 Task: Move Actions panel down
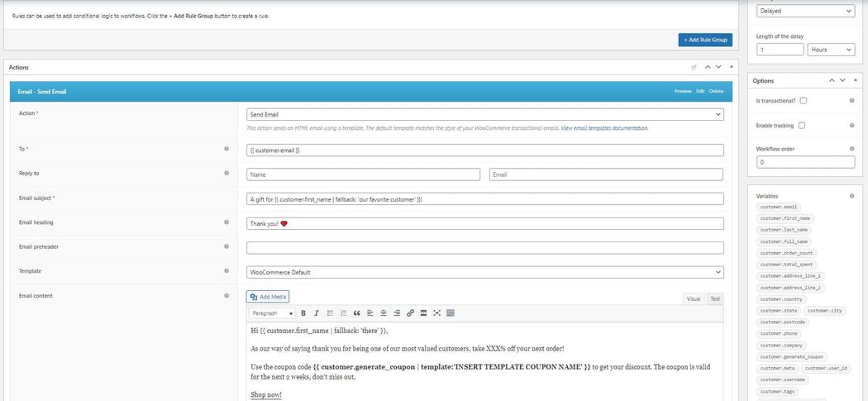(x=718, y=67)
